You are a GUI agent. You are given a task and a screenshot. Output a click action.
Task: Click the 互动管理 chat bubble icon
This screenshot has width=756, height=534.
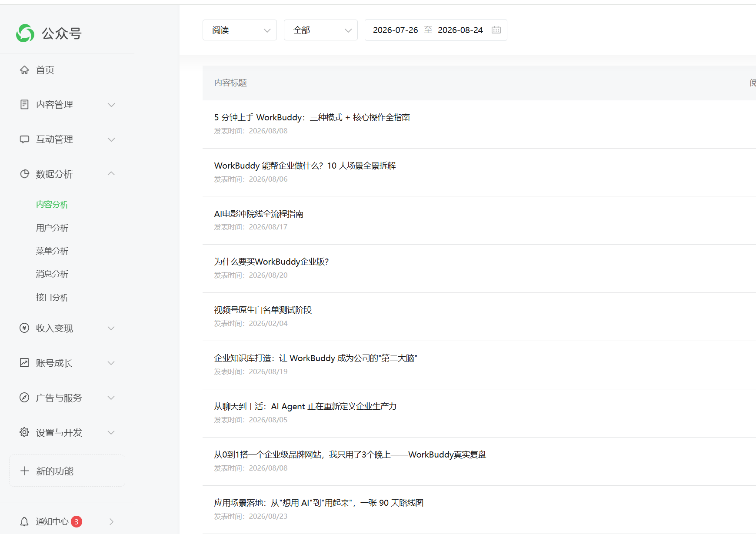click(x=24, y=139)
